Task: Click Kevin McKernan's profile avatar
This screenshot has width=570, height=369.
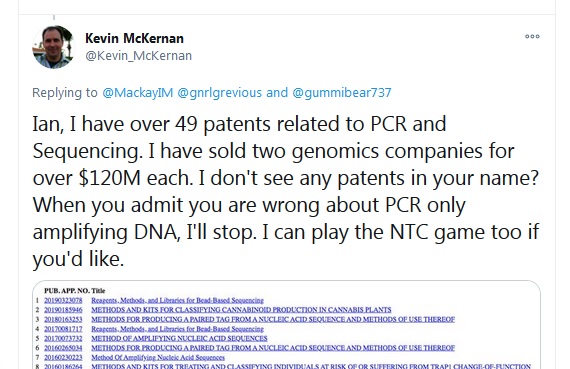Action: [x=53, y=47]
